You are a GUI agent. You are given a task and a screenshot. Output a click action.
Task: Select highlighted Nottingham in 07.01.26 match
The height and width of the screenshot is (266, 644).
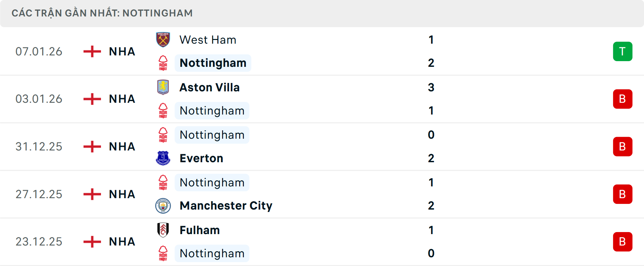click(213, 63)
